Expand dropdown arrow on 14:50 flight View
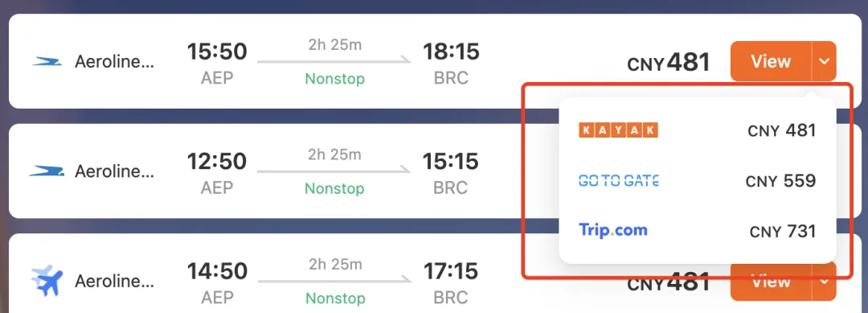Viewport: 868px width, 313px height. tap(825, 282)
